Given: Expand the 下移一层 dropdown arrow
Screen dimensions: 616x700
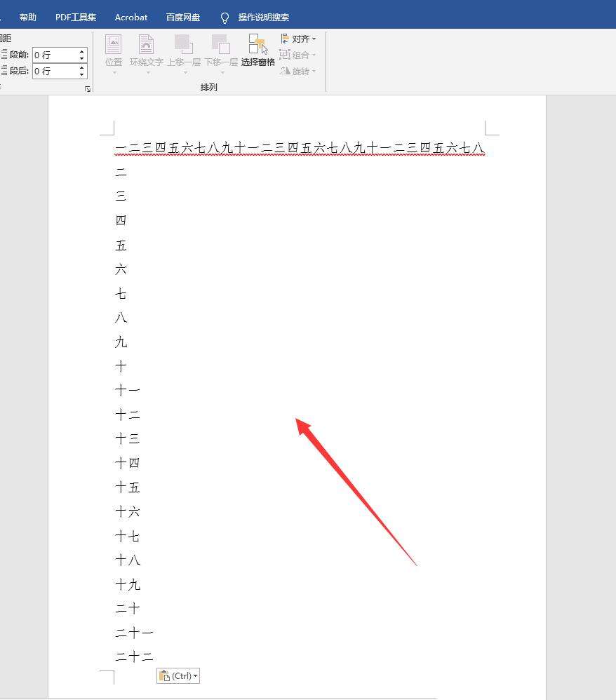Looking at the screenshot, I should pos(222,72).
